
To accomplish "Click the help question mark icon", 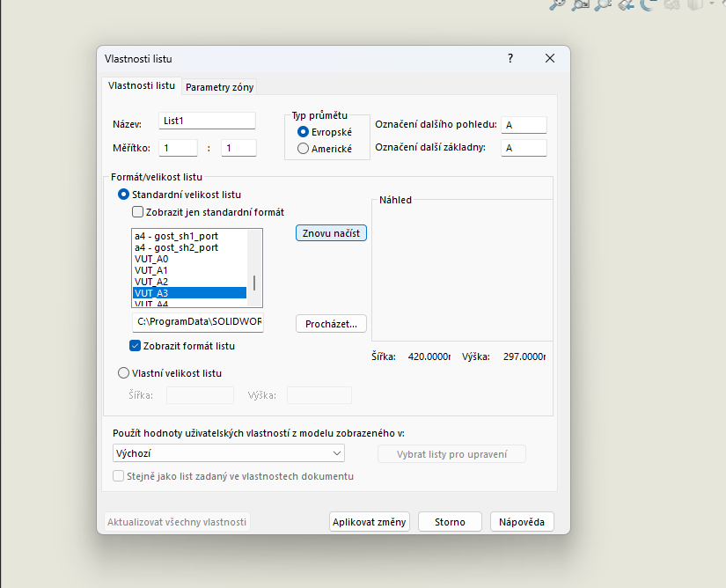I will point(510,58).
